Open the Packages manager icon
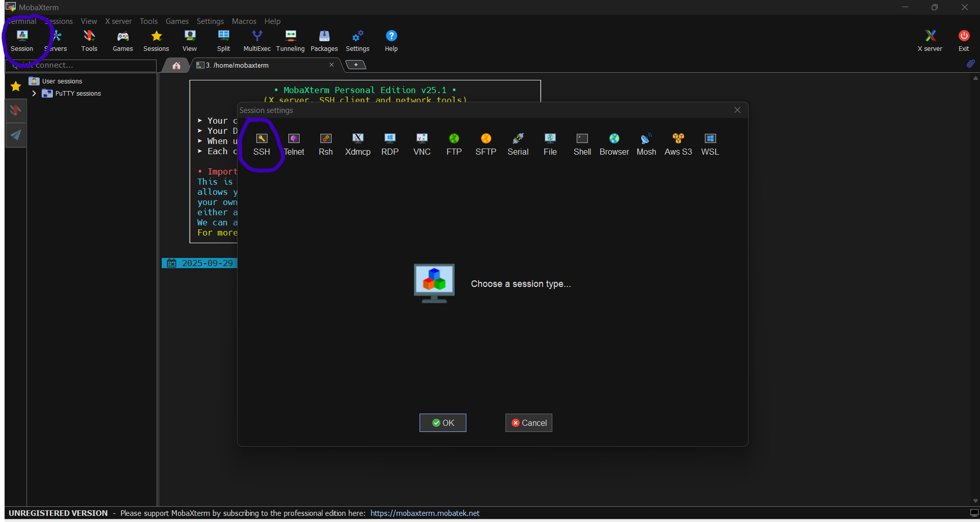The image size is (980, 522). (324, 41)
